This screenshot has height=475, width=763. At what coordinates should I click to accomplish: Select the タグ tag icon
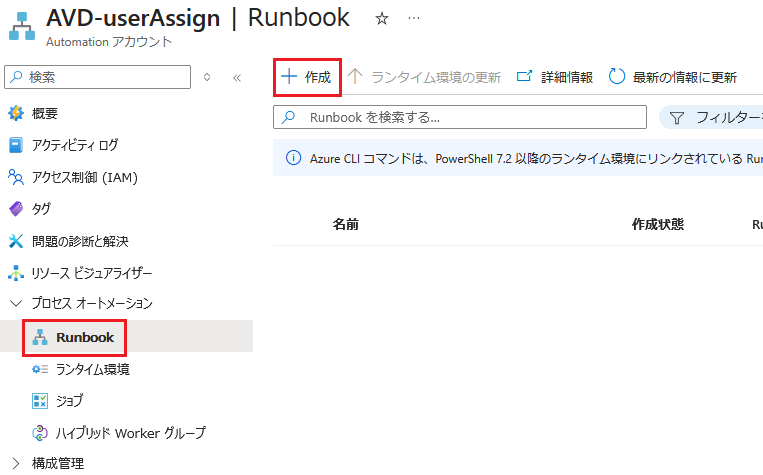tap(15, 209)
